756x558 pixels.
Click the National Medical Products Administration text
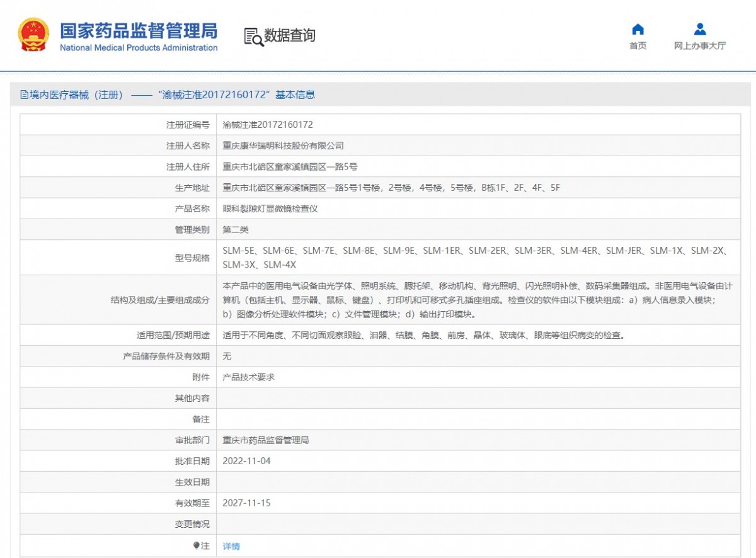coord(139,48)
